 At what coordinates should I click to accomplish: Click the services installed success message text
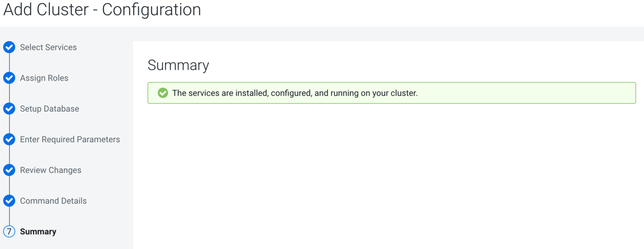295,93
